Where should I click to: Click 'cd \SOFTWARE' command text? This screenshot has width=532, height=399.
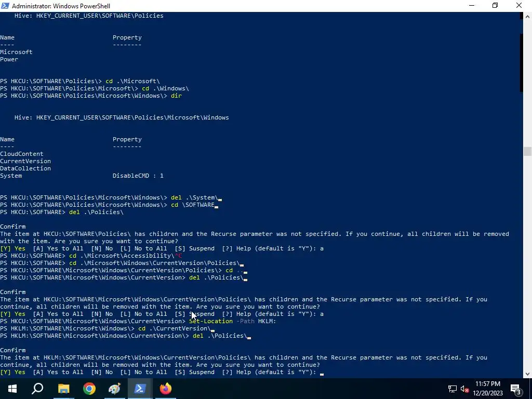pos(193,205)
